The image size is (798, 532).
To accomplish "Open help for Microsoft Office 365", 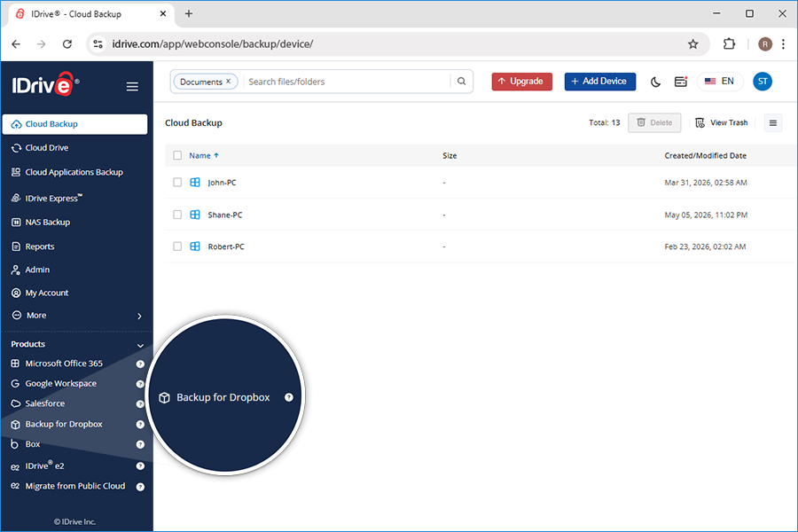I will click(x=140, y=364).
